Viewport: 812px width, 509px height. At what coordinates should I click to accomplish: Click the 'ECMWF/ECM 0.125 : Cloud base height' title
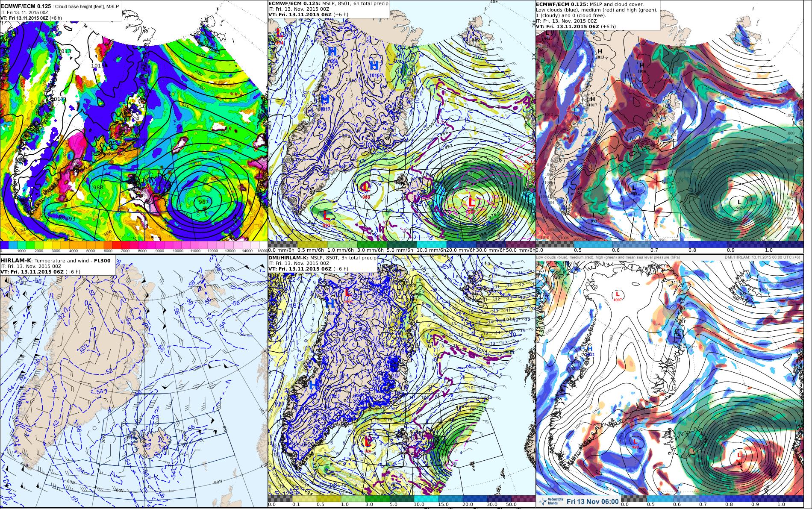pos(60,7)
